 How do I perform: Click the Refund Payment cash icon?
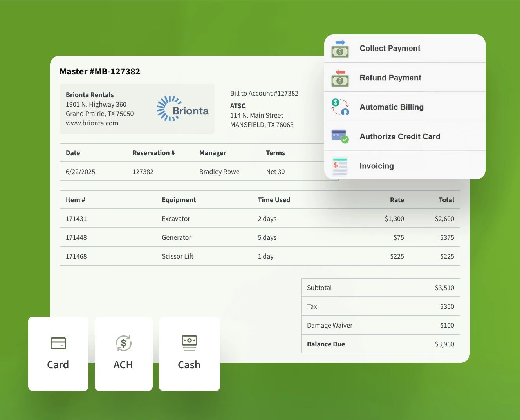click(339, 78)
